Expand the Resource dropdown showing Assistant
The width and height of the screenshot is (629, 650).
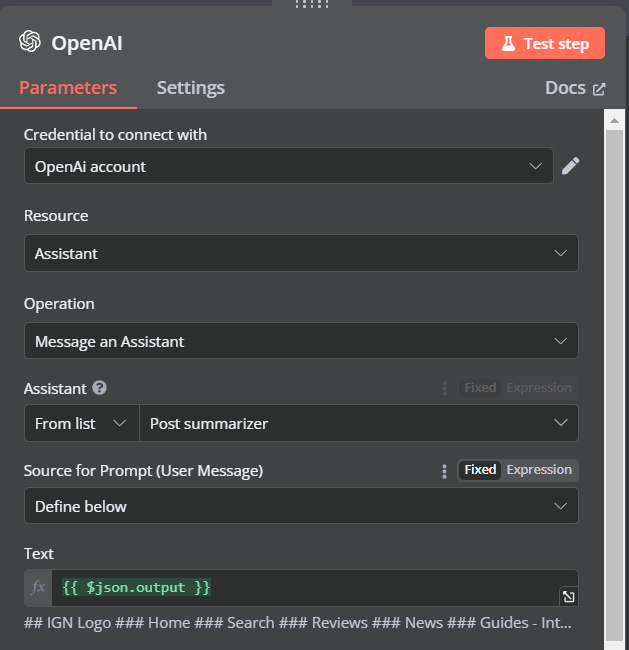point(301,253)
